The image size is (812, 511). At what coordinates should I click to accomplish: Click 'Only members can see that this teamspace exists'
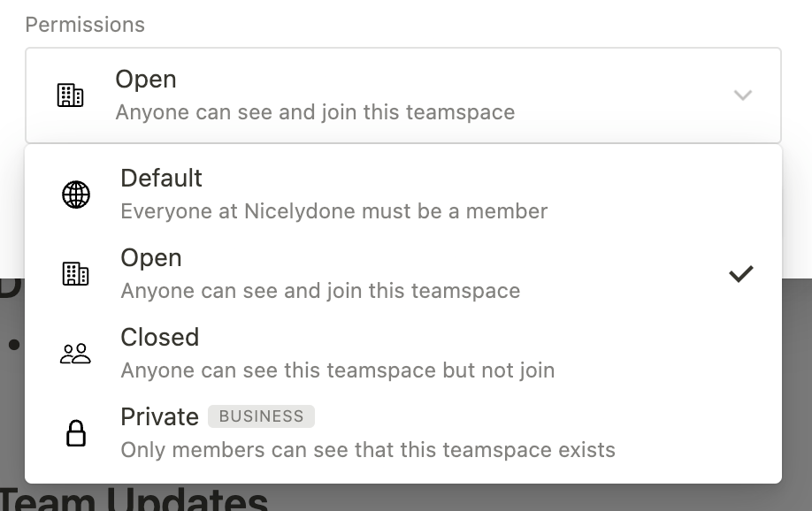click(368, 450)
